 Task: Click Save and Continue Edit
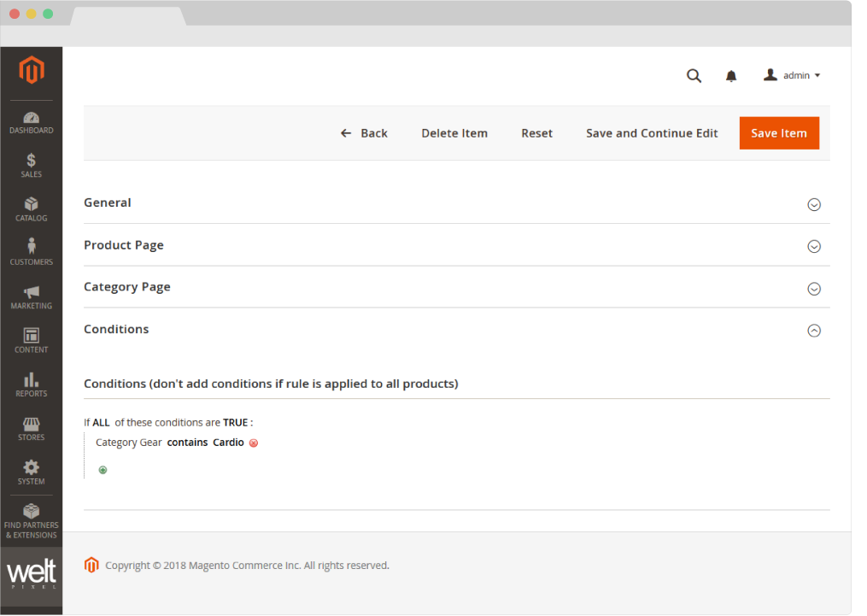652,133
